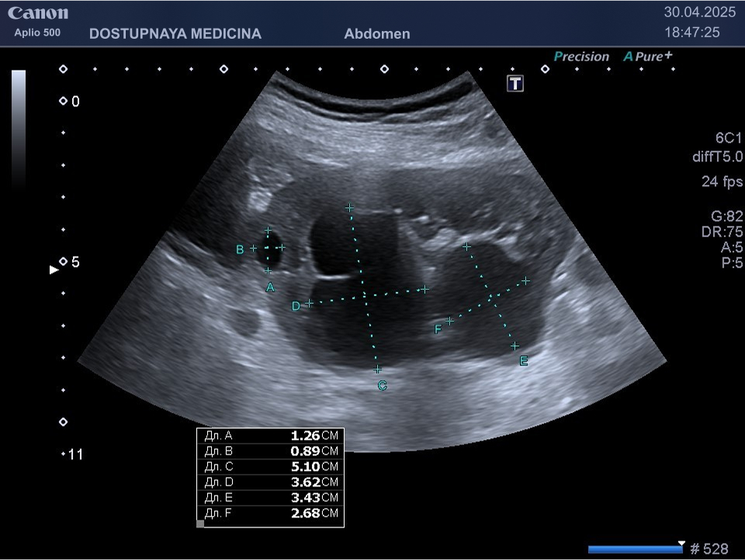Click the Canon logo
This screenshot has height=560, width=745.
pos(38,13)
